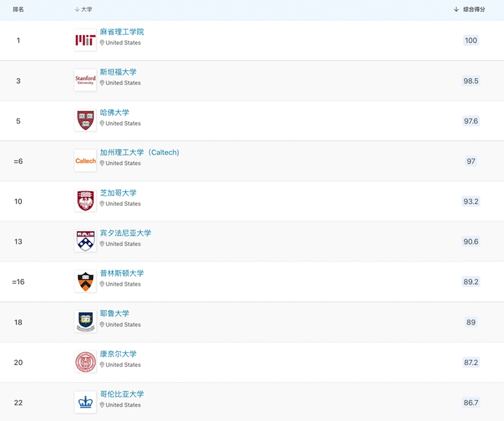Click the Stanford University logo
The height and width of the screenshot is (421, 504).
[85, 81]
